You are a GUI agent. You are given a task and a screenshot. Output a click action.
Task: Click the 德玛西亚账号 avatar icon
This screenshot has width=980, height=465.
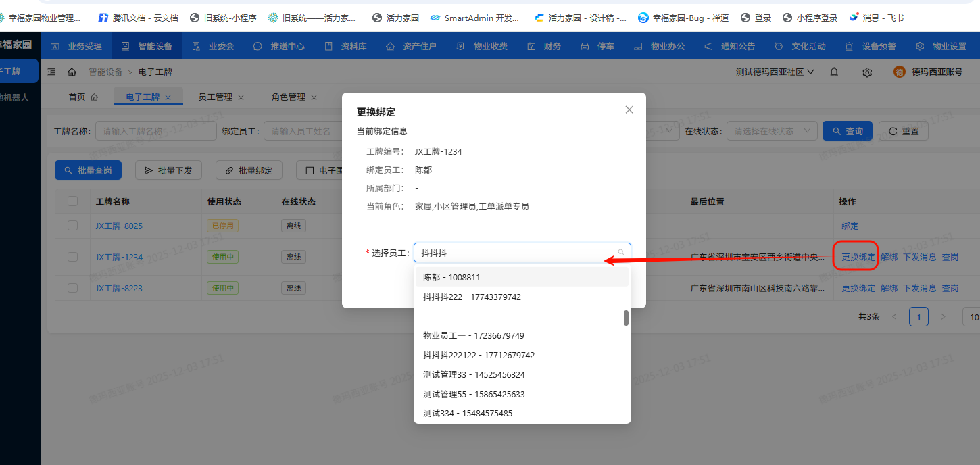pyautogui.click(x=898, y=72)
